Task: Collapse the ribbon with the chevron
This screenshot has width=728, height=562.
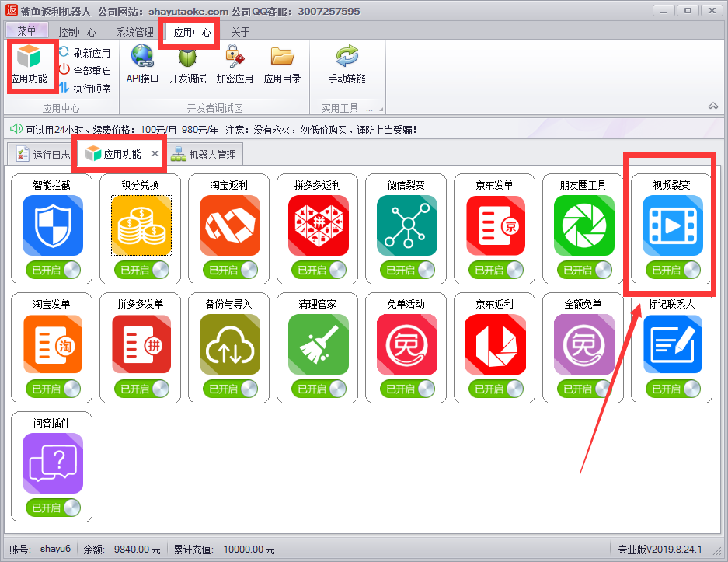Action: point(712,106)
